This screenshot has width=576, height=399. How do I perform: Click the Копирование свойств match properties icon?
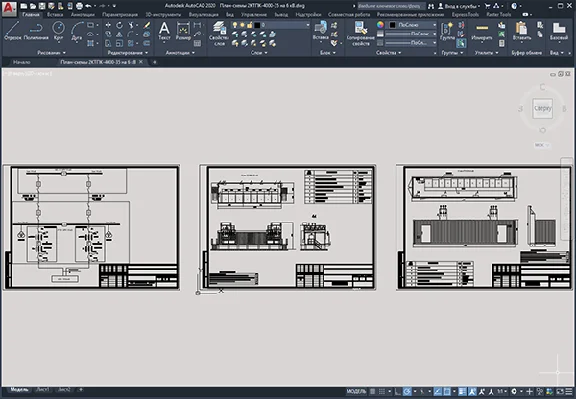361,33
